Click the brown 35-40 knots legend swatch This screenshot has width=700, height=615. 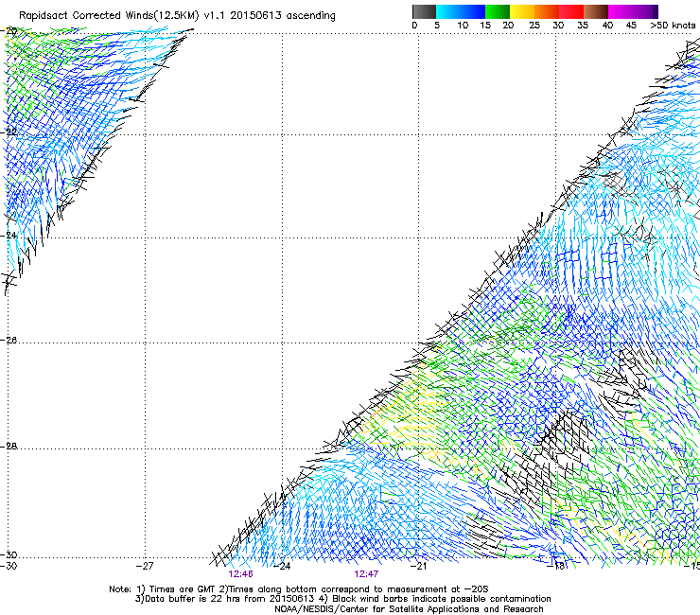click(x=596, y=11)
